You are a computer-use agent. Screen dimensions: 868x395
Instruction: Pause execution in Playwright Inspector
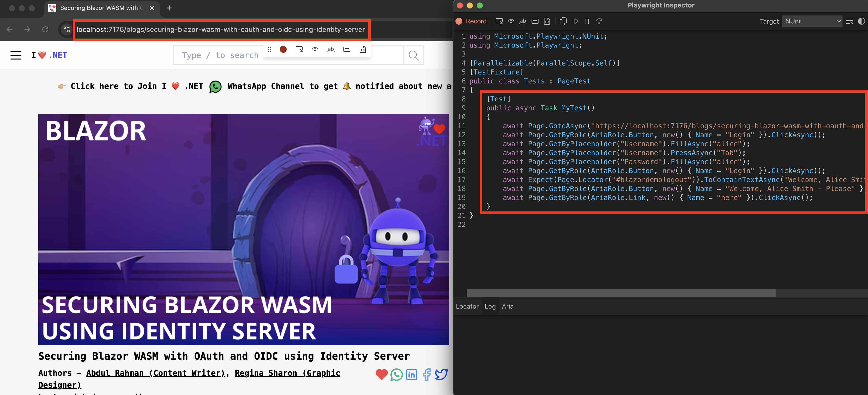pyautogui.click(x=587, y=21)
